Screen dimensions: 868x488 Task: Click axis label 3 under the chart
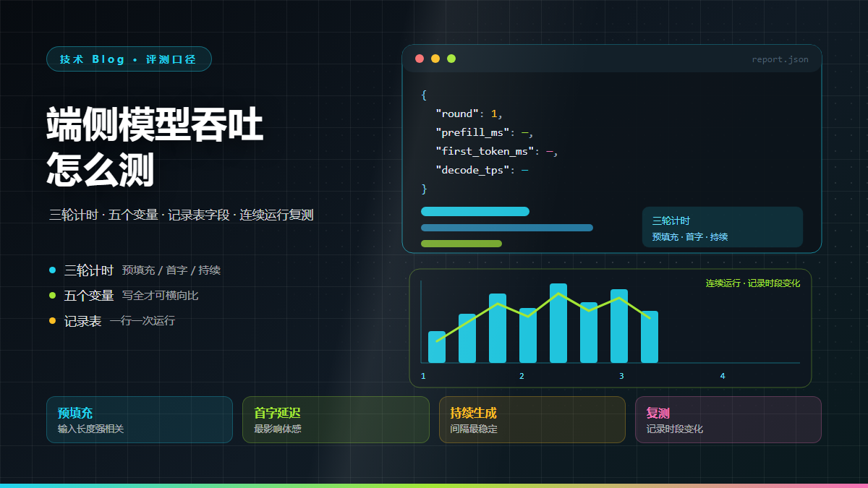point(621,376)
